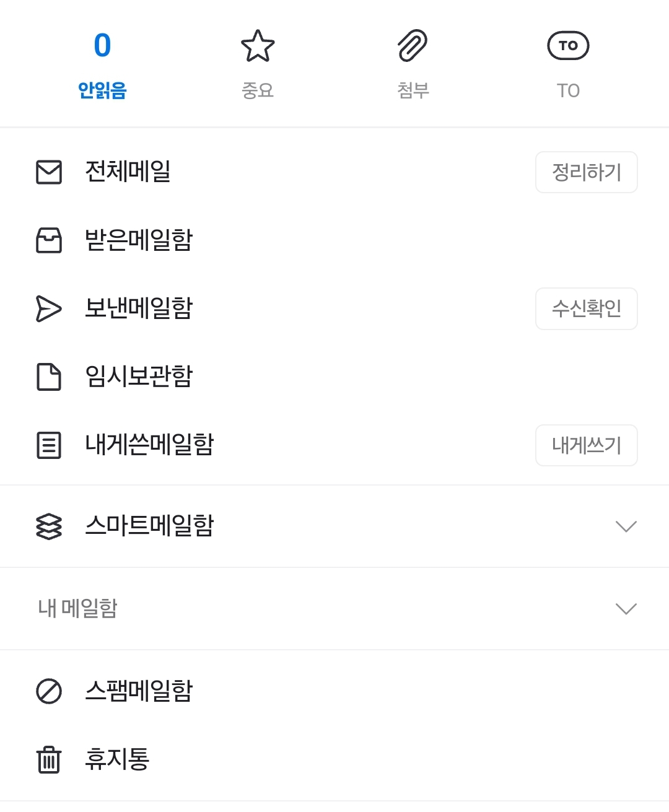Click the envelope icon beside 전체메일
This screenshot has height=812, width=669.
tap(49, 172)
